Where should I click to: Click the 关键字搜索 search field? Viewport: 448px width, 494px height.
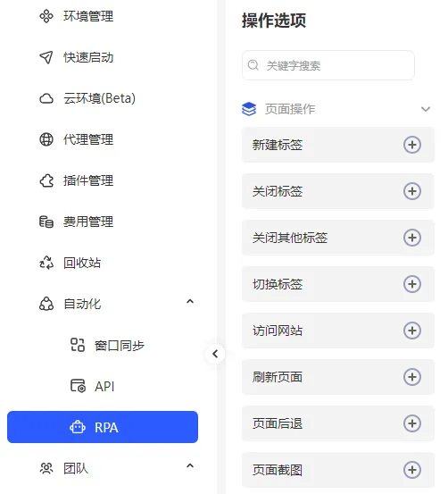tap(328, 65)
